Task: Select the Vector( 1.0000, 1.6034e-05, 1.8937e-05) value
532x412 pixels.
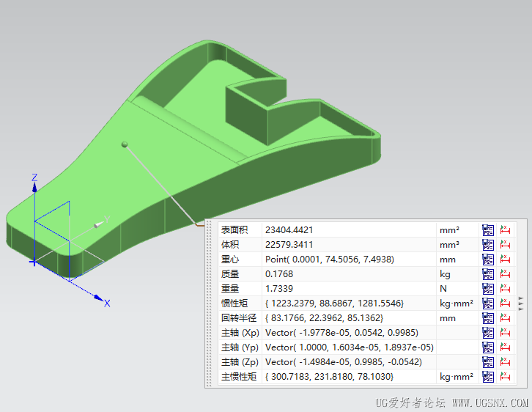Action: click(x=349, y=347)
